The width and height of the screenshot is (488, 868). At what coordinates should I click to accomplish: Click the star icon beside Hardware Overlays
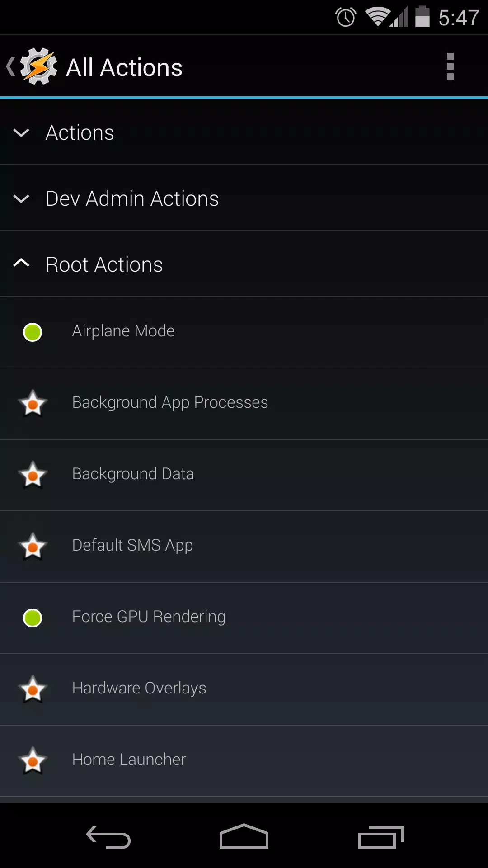pyautogui.click(x=33, y=689)
